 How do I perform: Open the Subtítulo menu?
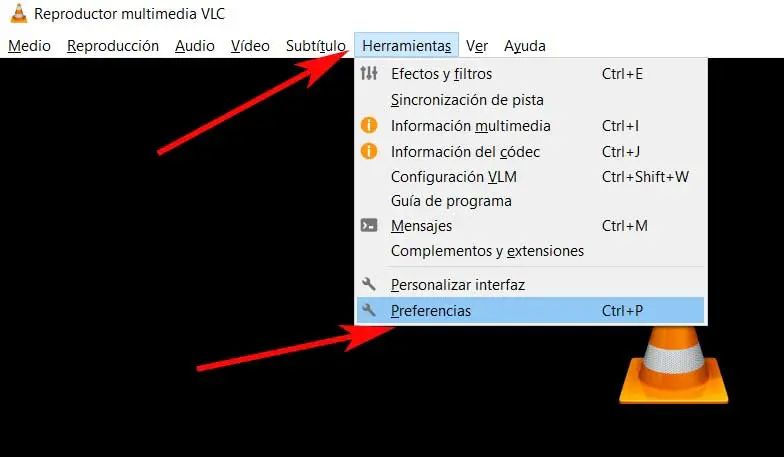click(x=316, y=46)
